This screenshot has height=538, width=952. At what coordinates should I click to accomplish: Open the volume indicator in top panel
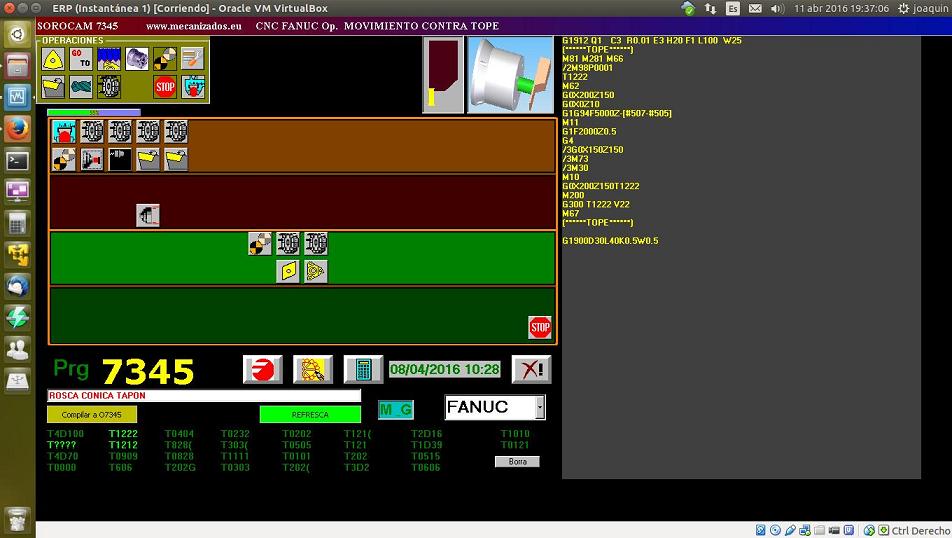coord(778,9)
